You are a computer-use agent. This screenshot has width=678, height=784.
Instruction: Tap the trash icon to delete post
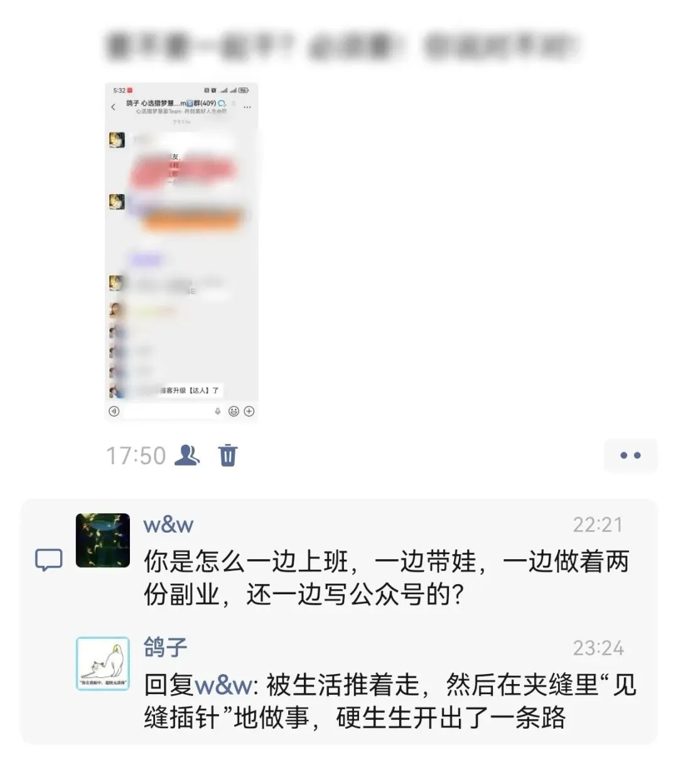pyautogui.click(x=228, y=455)
